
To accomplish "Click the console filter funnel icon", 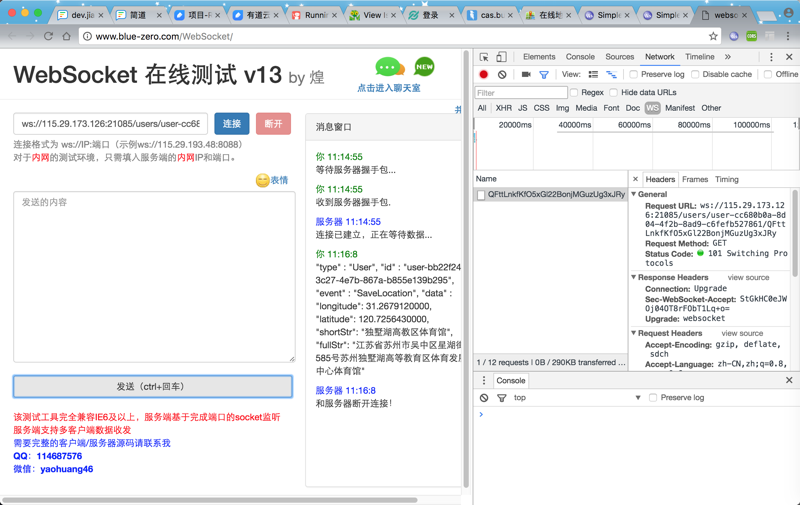I will pyautogui.click(x=502, y=398).
